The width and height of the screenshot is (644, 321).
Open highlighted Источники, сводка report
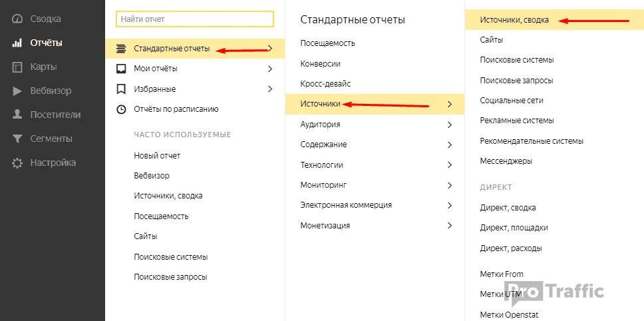click(x=554, y=20)
